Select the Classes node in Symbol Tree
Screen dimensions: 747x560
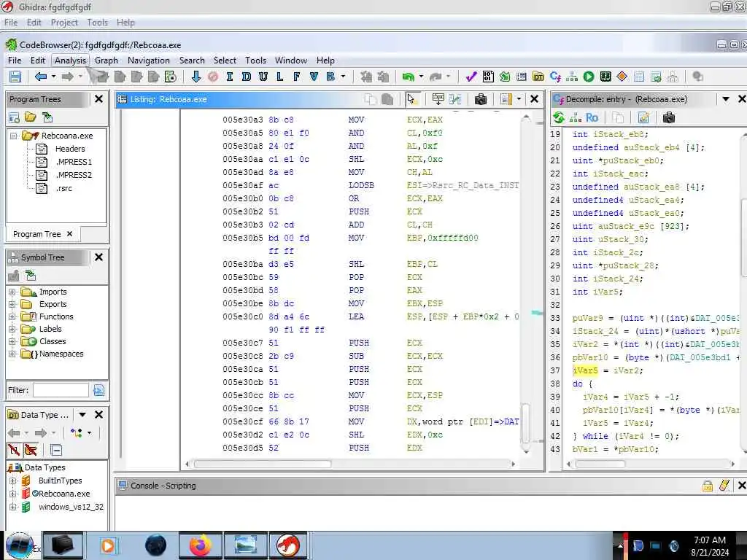[53, 341]
